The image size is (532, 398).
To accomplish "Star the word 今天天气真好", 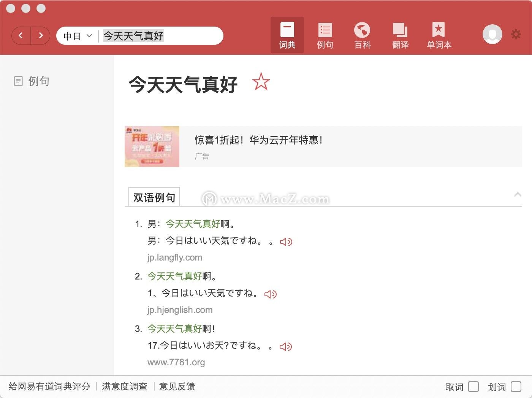I will [x=261, y=82].
